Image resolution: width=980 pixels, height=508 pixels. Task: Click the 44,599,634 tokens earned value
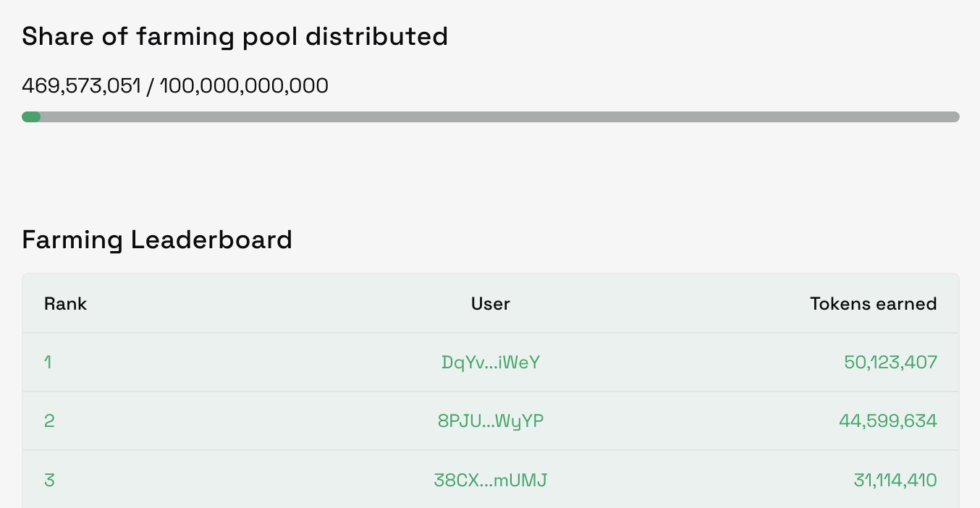pyautogui.click(x=888, y=421)
